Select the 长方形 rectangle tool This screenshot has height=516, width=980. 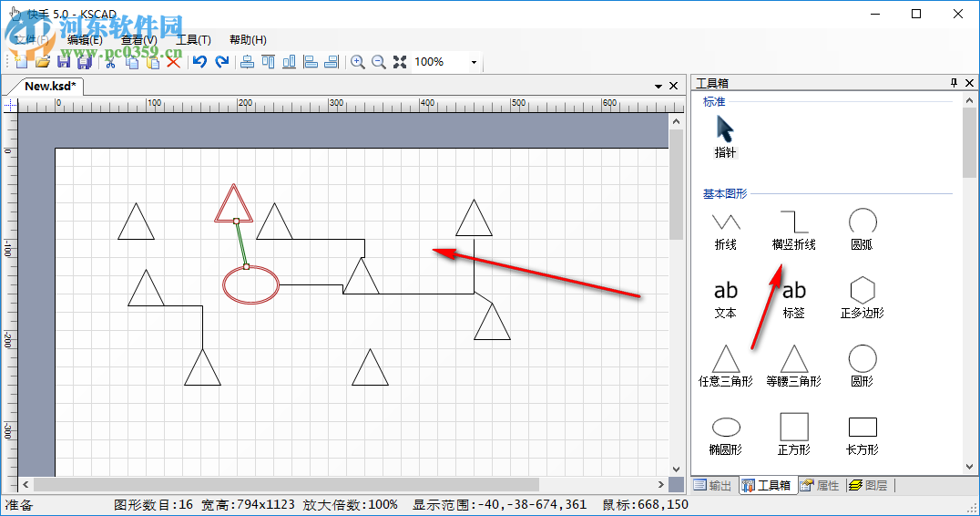click(862, 435)
